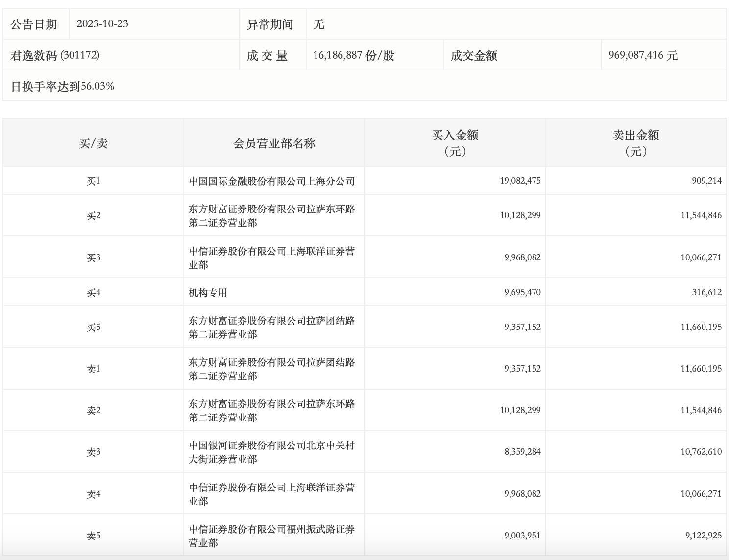This screenshot has height=560, width=729.
Task: Click buy amount 9,968,082 in 买3 row
Action: pyautogui.click(x=523, y=257)
